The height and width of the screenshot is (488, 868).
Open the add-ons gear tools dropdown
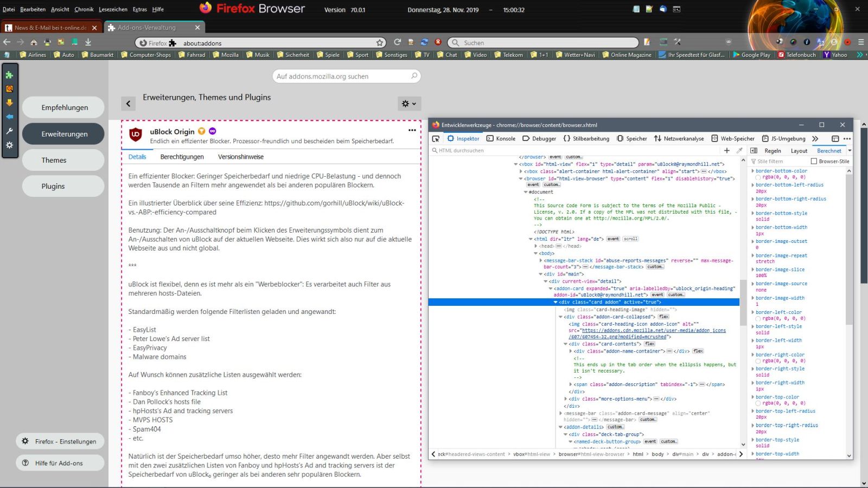[409, 104]
